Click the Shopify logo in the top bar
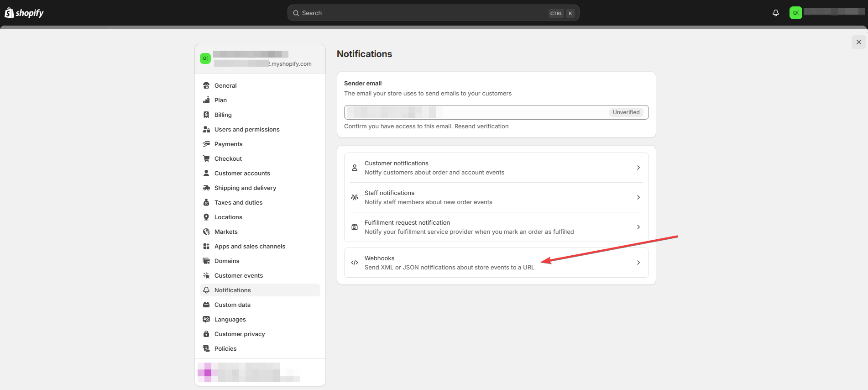 point(24,13)
